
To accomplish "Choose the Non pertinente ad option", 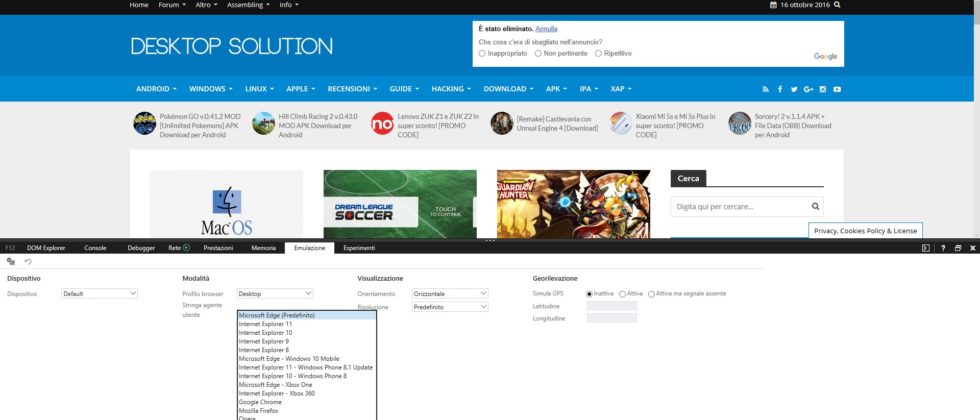I will 540,53.
